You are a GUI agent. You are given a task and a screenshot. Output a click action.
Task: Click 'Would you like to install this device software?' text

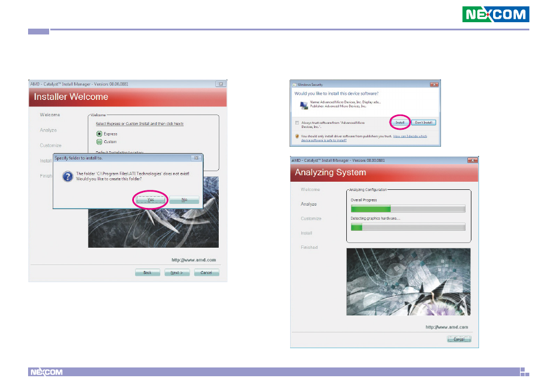click(x=336, y=93)
